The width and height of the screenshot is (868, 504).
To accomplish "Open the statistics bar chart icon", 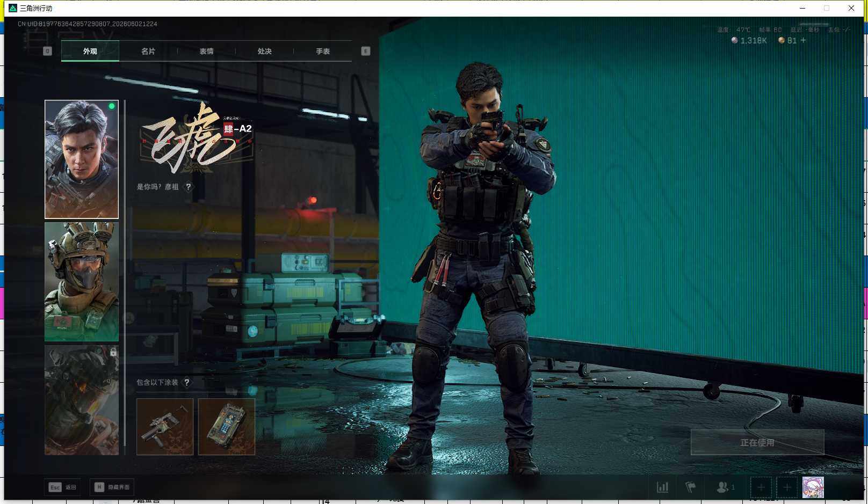I will (x=663, y=487).
